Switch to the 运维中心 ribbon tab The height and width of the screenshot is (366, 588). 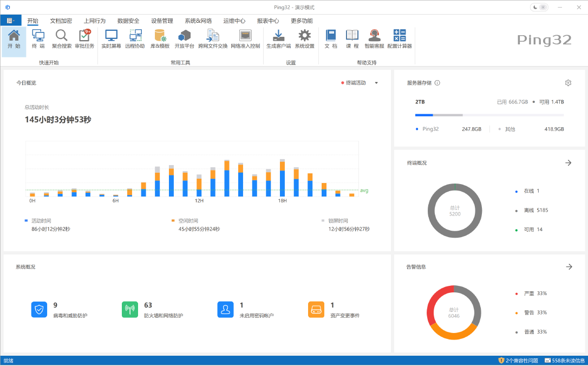234,21
